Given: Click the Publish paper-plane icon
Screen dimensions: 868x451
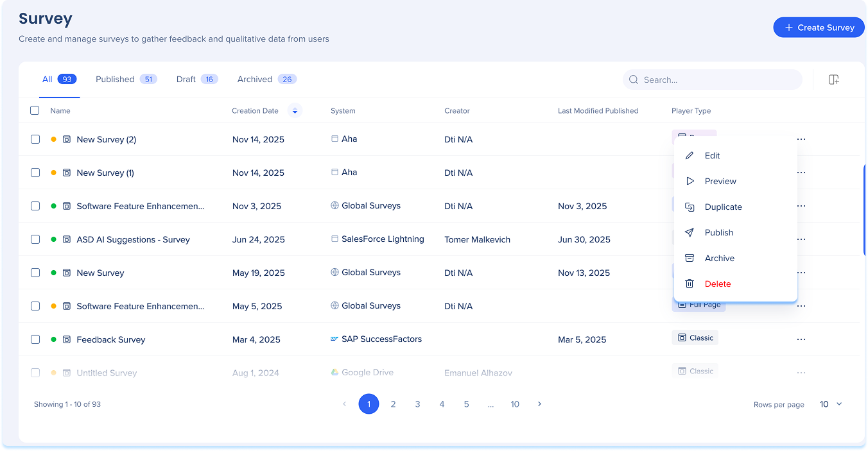Looking at the screenshot, I should click(690, 233).
